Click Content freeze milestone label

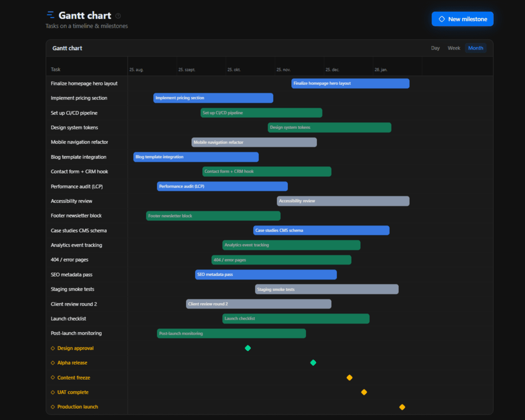74,377
